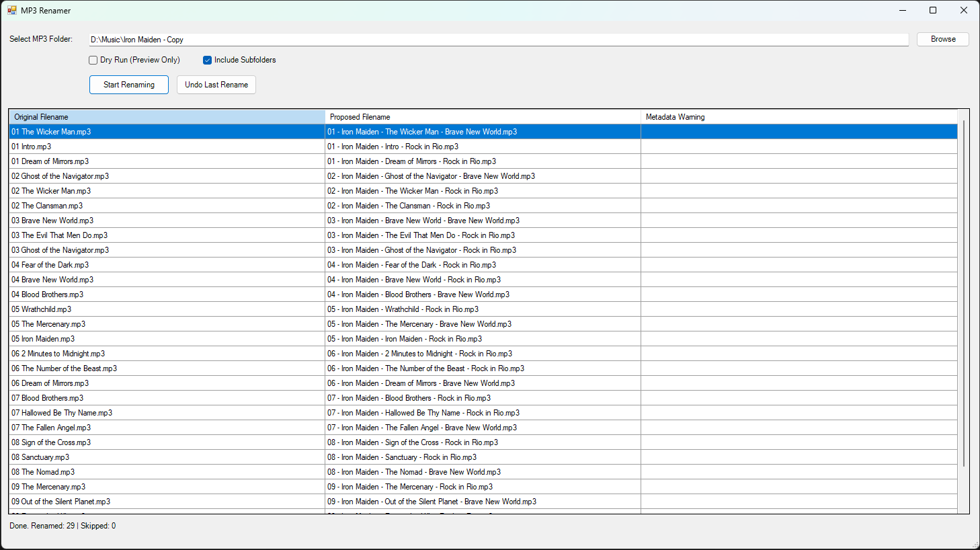This screenshot has width=980, height=550.
Task: Select row '06 2 Minutes to Midnight.mp3'
Action: (x=483, y=354)
